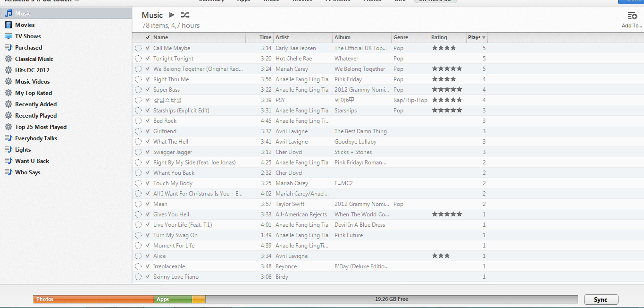Screen dimensions: 644x308
Task: Uncheck the Right Thru Me checkbox
Action: point(148,79)
